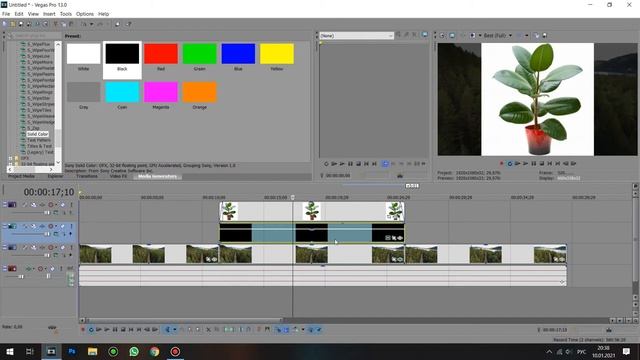Start recording from timeline transport bar
The width and height of the screenshot is (640, 360).
click(x=83, y=329)
